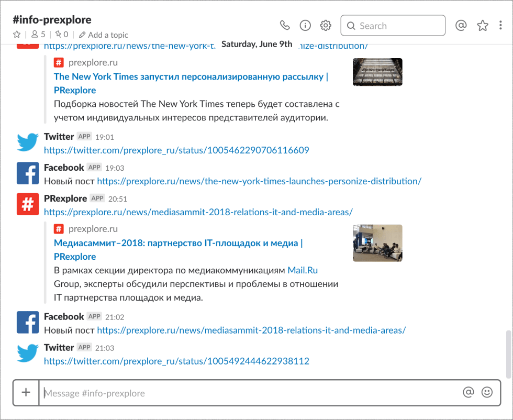Open the Twitter app avatar at 21:03
Image resolution: width=513 pixels, height=420 pixels.
point(27,353)
